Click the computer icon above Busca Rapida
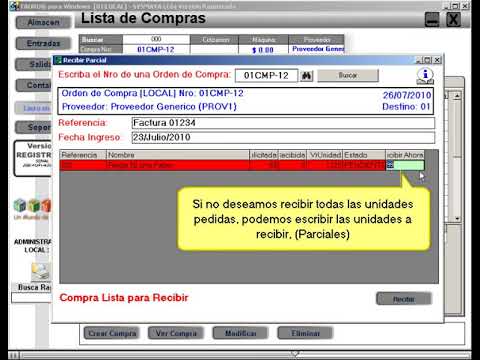480x360 pixels. pyautogui.click(x=41, y=271)
